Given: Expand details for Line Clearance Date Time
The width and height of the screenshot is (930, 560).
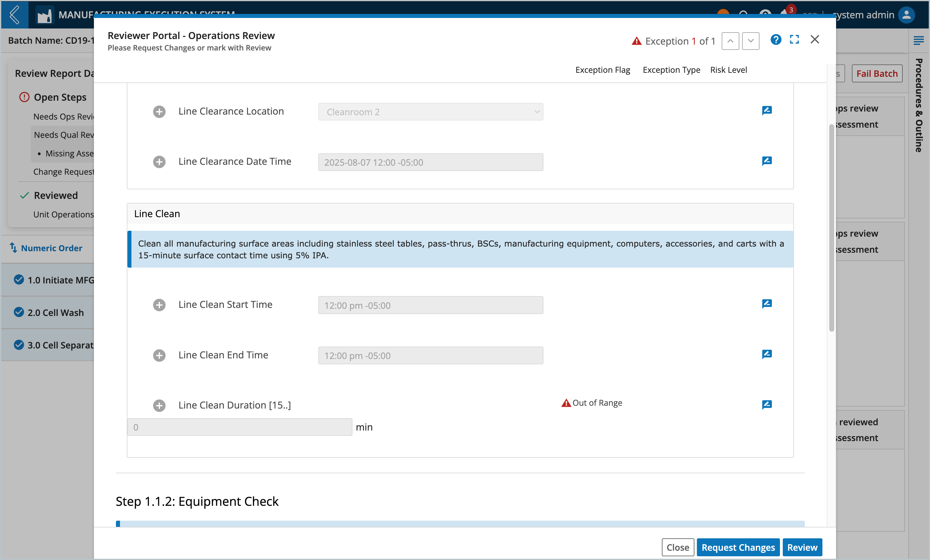Looking at the screenshot, I should click(x=159, y=162).
